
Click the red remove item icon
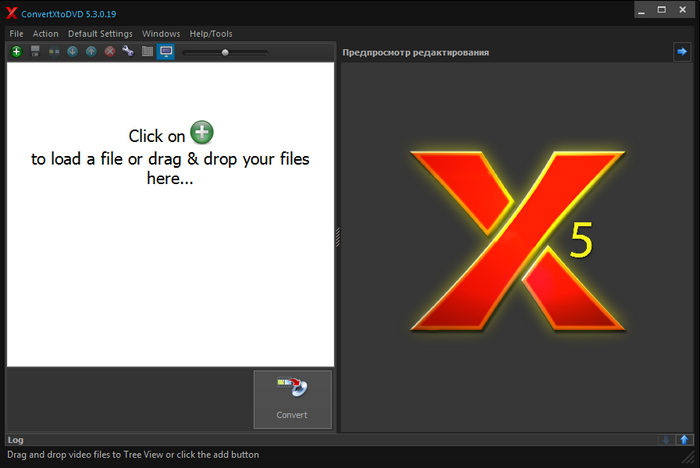(x=110, y=52)
